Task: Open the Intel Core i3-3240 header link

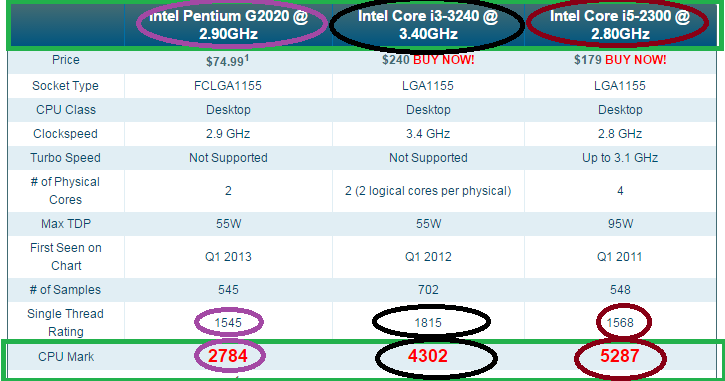Action: point(428,25)
